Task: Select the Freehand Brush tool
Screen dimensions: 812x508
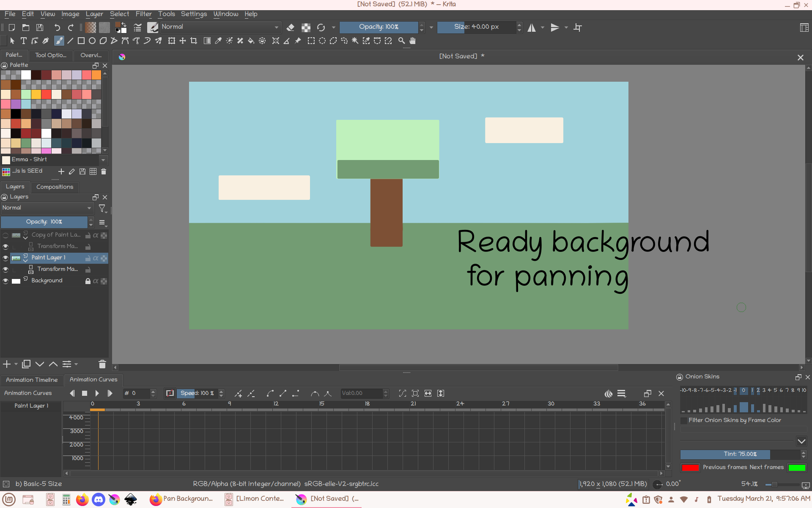Action: tap(59, 41)
